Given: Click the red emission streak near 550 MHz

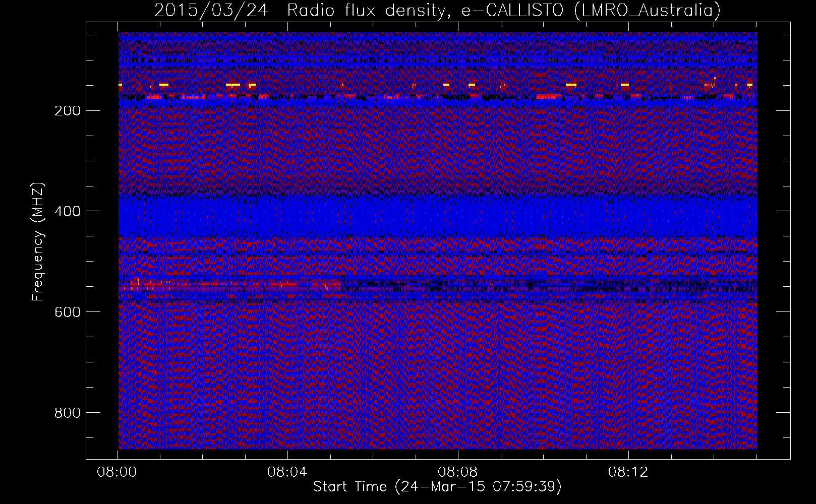Looking at the screenshot, I should (229, 285).
